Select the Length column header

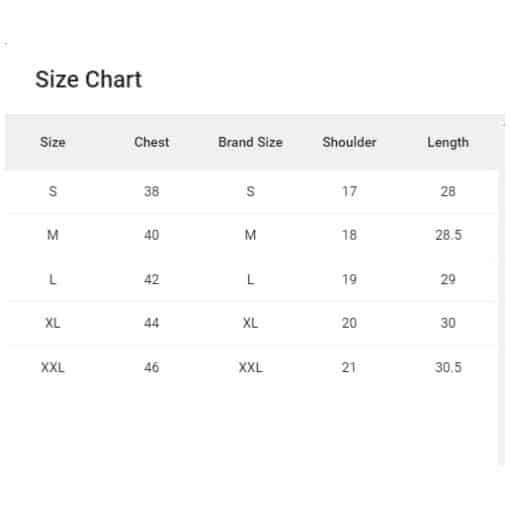[x=448, y=143]
